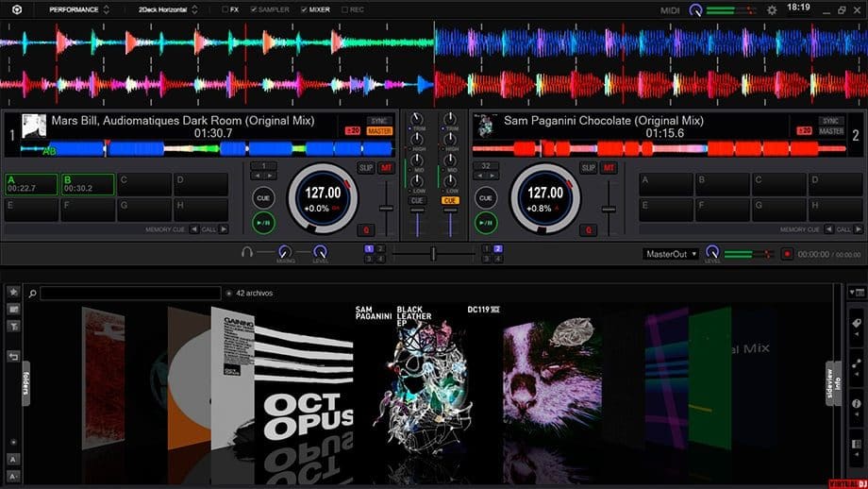Image resolution: width=868 pixels, height=489 pixels.
Task: Decrease deck 1 loop size arrow
Action: [258, 176]
